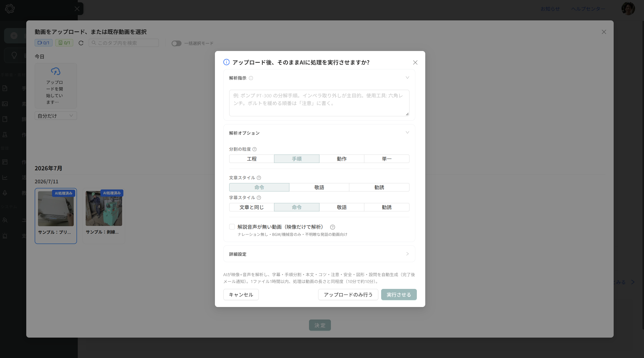
Task: Open the 自分だけ visibility dropdown
Action: [56, 116]
